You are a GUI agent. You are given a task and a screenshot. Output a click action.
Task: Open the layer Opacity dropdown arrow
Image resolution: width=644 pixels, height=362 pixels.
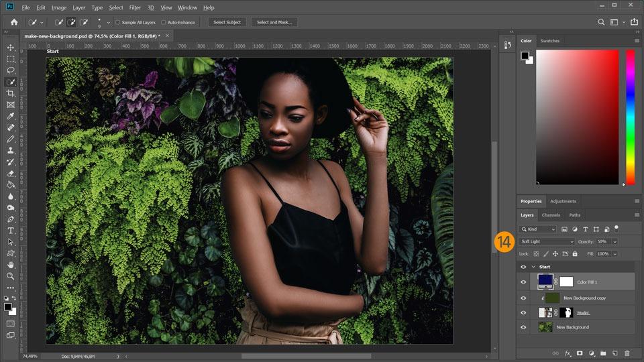(614, 241)
